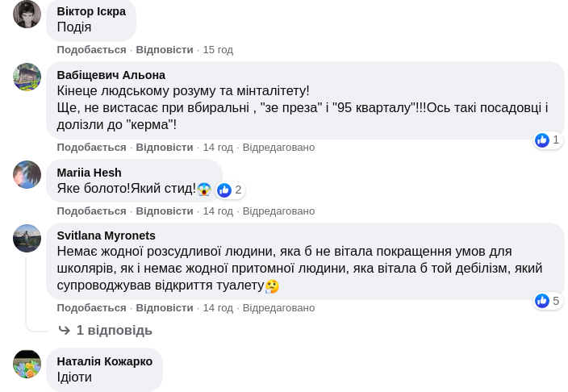Open '15 год' timestamp on Віктор Іскра's comment
The image size is (568, 392).
pos(218,49)
